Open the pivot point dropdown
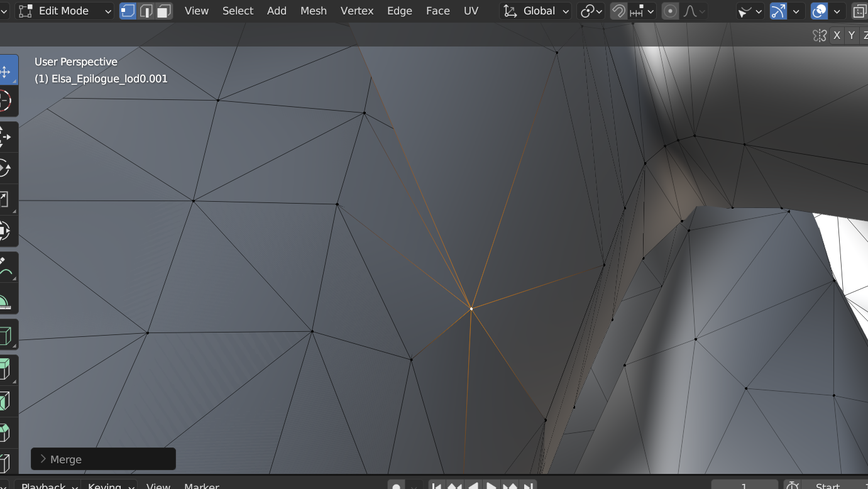This screenshot has height=489, width=868. (591, 11)
